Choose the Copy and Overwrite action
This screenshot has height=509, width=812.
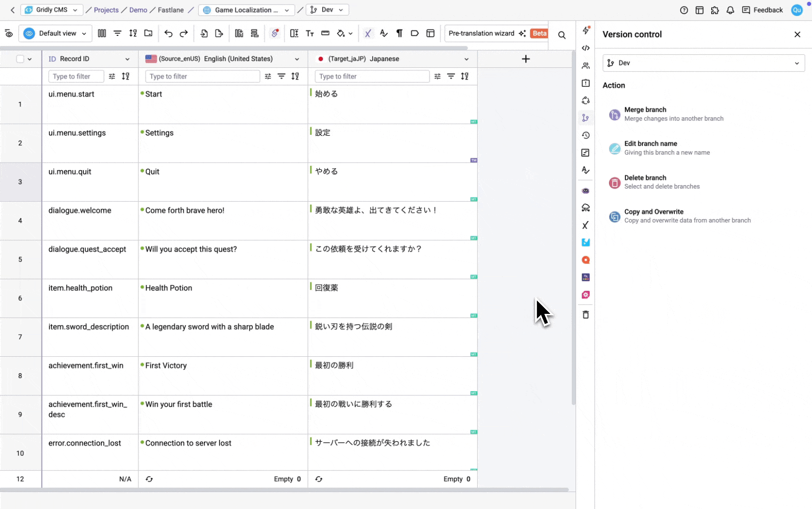tap(653, 216)
